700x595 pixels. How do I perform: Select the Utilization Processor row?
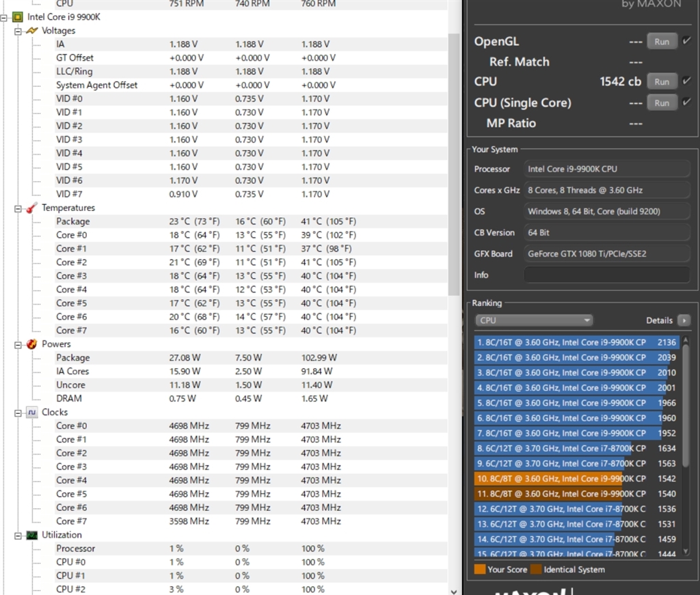(x=250, y=549)
